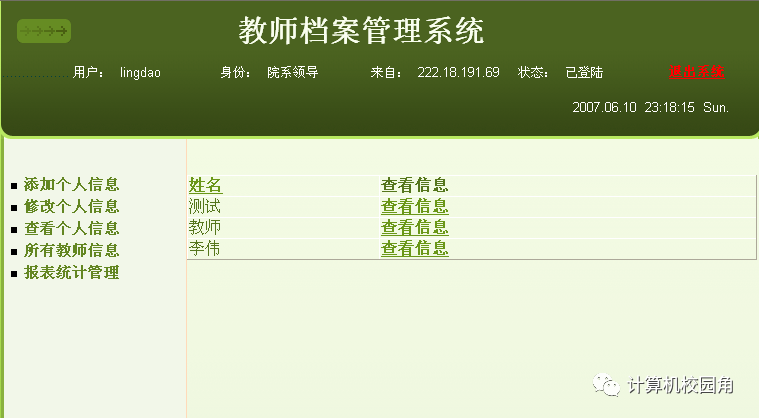759x418 pixels.
Task: Open 所有教师信息 in the sidebar
Action: click(x=72, y=250)
